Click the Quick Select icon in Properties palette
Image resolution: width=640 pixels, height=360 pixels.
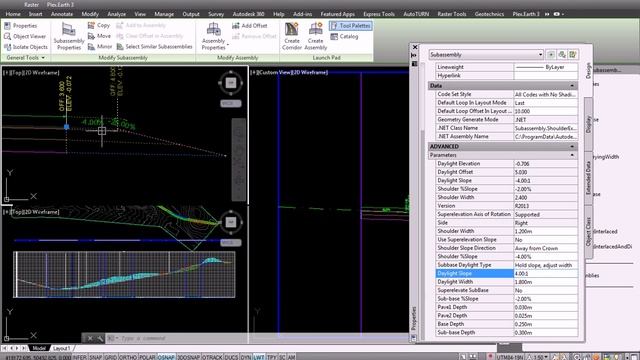point(573,54)
